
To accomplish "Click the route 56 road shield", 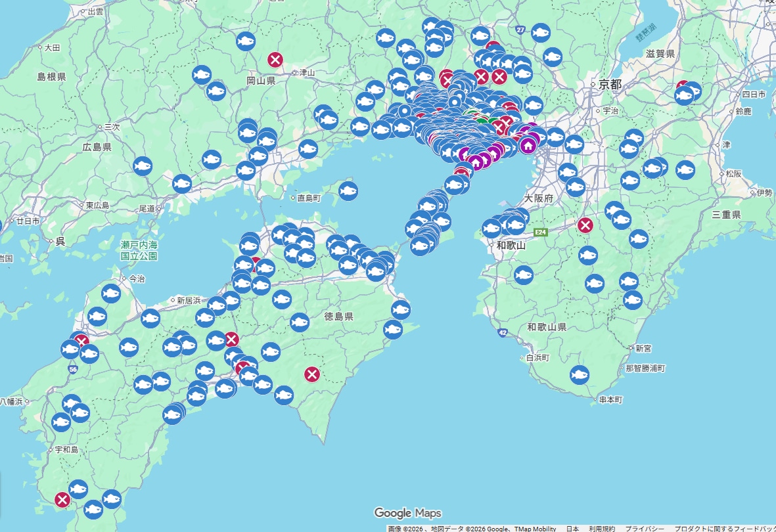I will (x=73, y=369).
